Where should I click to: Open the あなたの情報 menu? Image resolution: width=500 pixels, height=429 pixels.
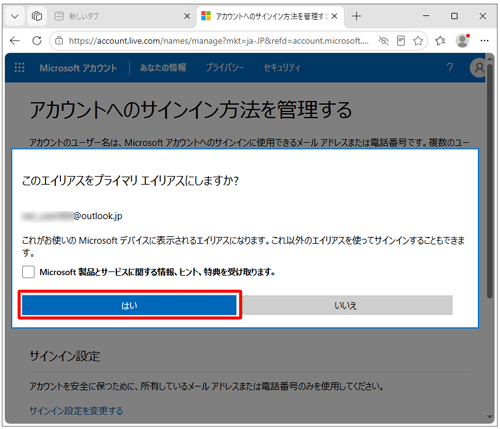[x=163, y=68]
